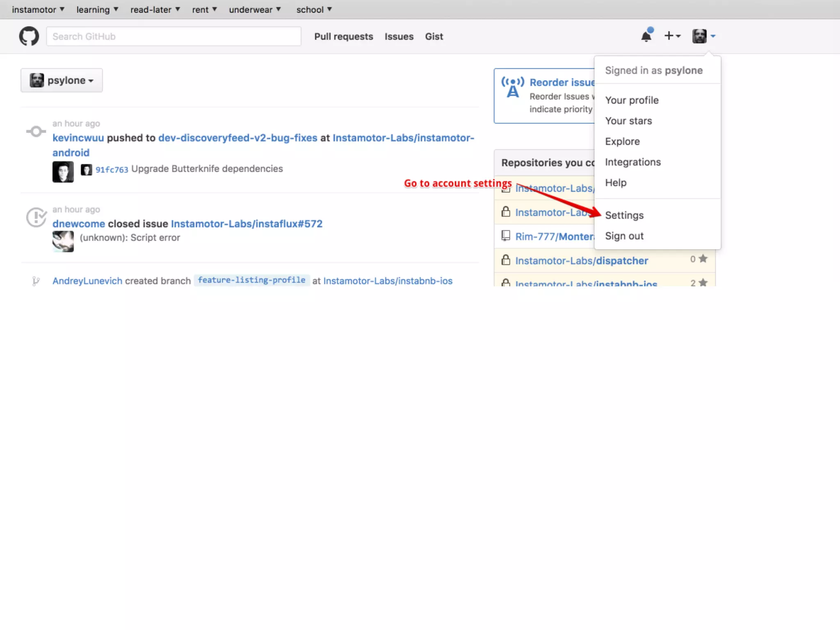Click the commit push event icon
840x630 pixels.
pyautogui.click(x=36, y=131)
